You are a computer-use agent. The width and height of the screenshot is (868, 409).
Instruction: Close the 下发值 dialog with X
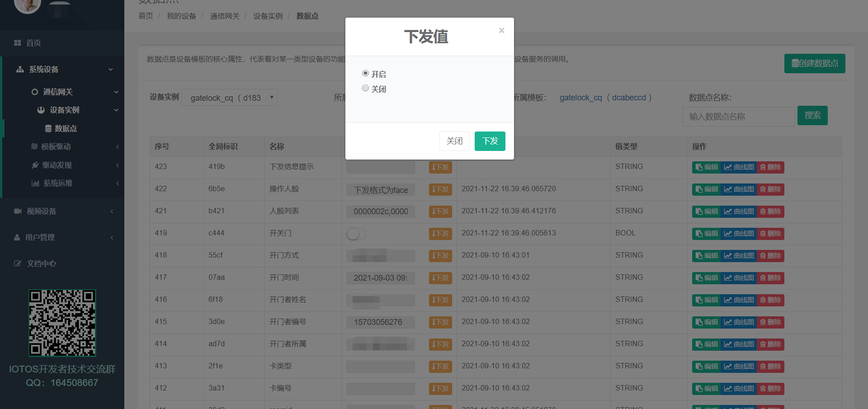point(501,31)
